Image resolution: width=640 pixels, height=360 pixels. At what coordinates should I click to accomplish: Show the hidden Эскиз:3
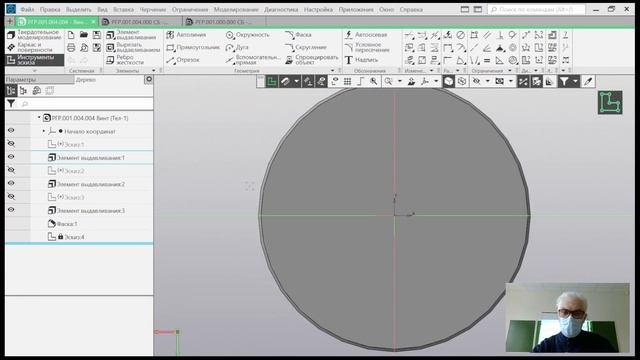pos(11,197)
